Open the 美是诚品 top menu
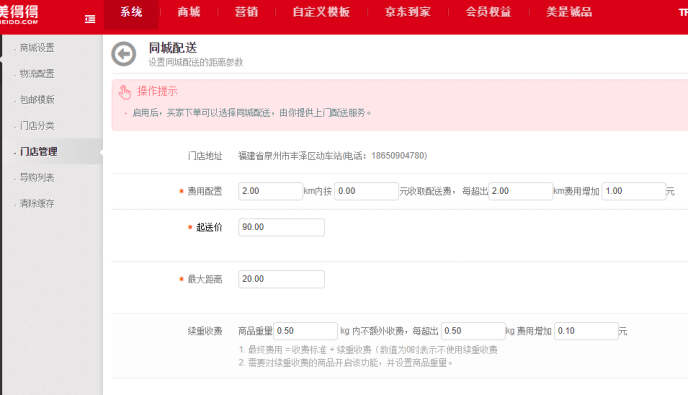 click(569, 12)
